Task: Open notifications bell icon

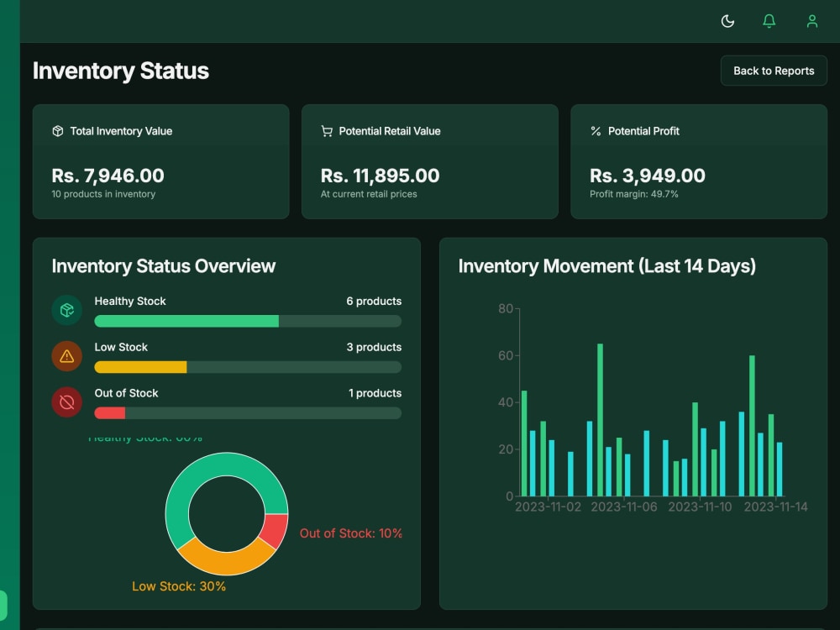Action: [x=769, y=22]
